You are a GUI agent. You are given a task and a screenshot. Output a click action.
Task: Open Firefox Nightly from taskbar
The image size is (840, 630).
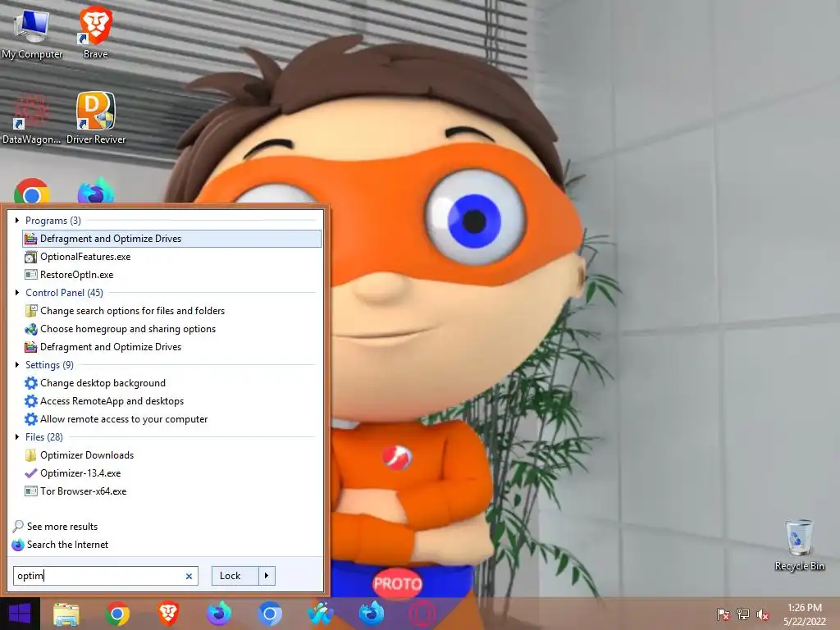(x=219, y=614)
